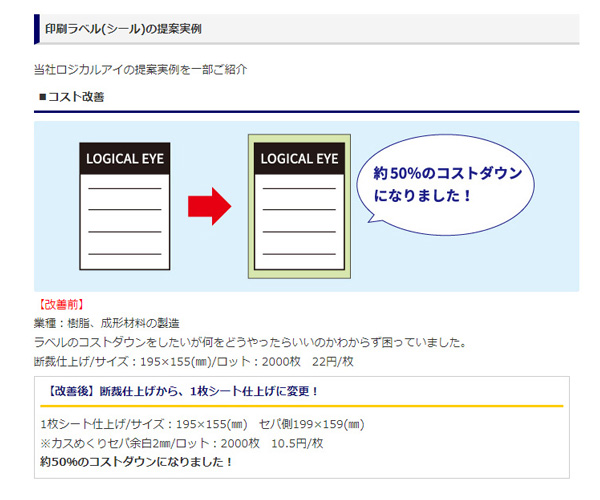Click the line 断裁仕上げ/サイズ：195×155(㎜)

tap(194, 362)
